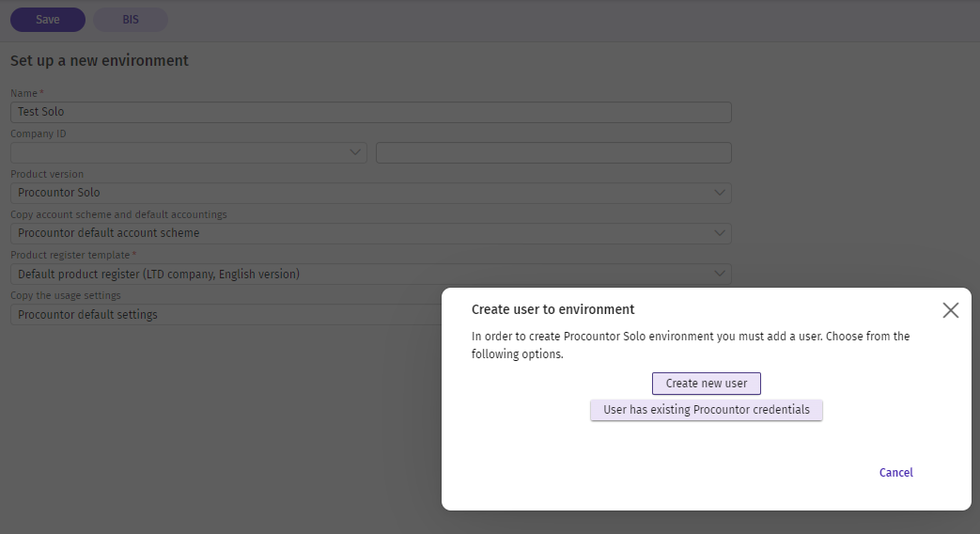Viewport: 980px width, 534px height.
Task: Click the Save button
Action: point(48,20)
